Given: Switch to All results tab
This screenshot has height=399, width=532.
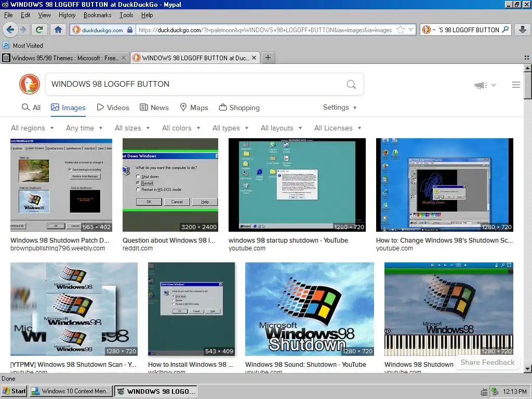Looking at the screenshot, I should click(31, 108).
